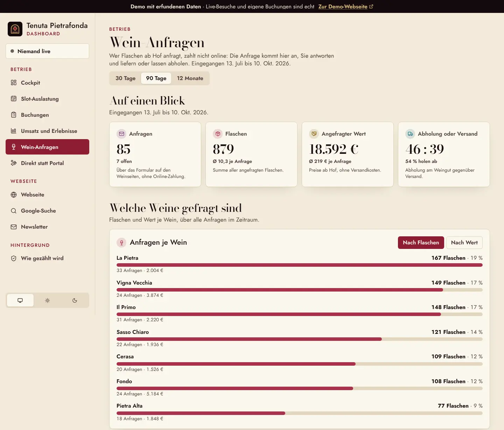Open Umsatz und Erlebnisse
The image size is (504, 430).
coord(47,131)
